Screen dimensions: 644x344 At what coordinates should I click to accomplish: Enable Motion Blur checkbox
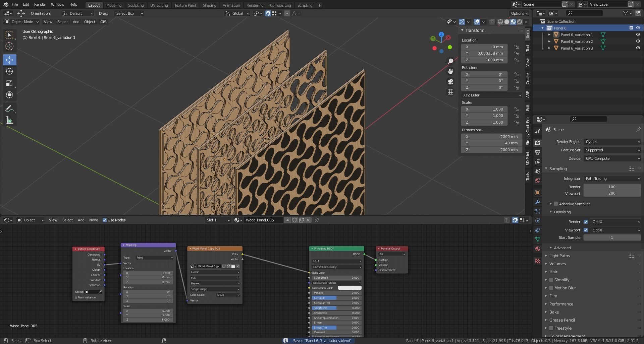551,288
